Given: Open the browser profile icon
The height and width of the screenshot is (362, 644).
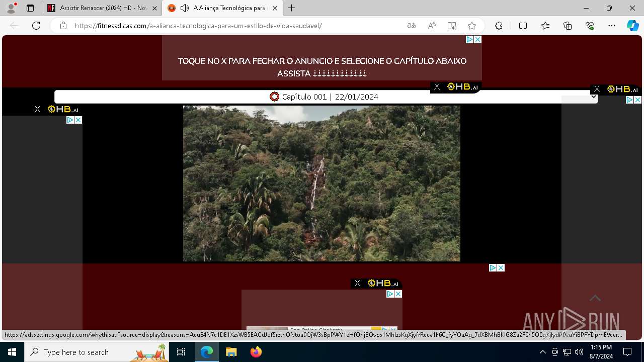Looking at the screenshot, I should [x=11, y=8].
